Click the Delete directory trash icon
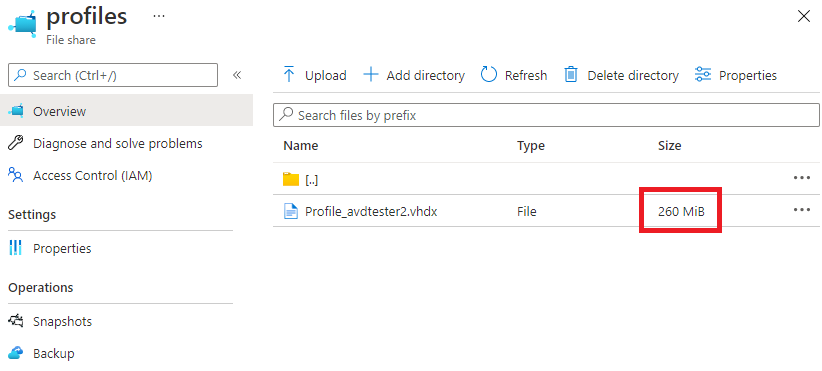The height and width of the screenshot is (371, 822). pyautogui.click(x=570, y=75)
